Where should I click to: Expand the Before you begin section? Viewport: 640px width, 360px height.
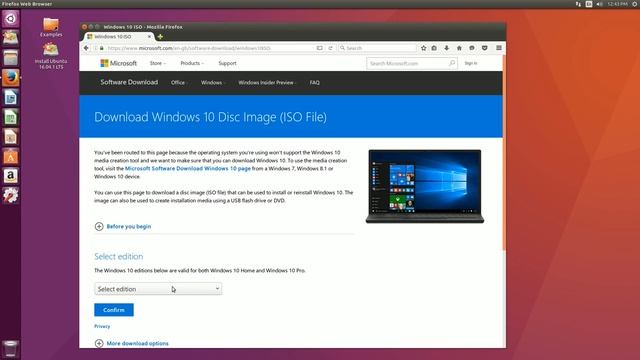(123, 227)
